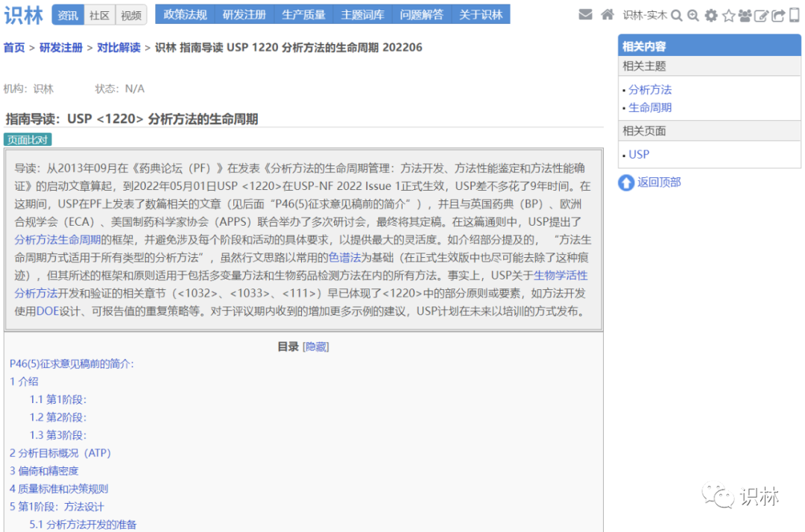Hide the table of contents via 隐藏
Viewport: 805px width, 532px height.
pos(316,346)
